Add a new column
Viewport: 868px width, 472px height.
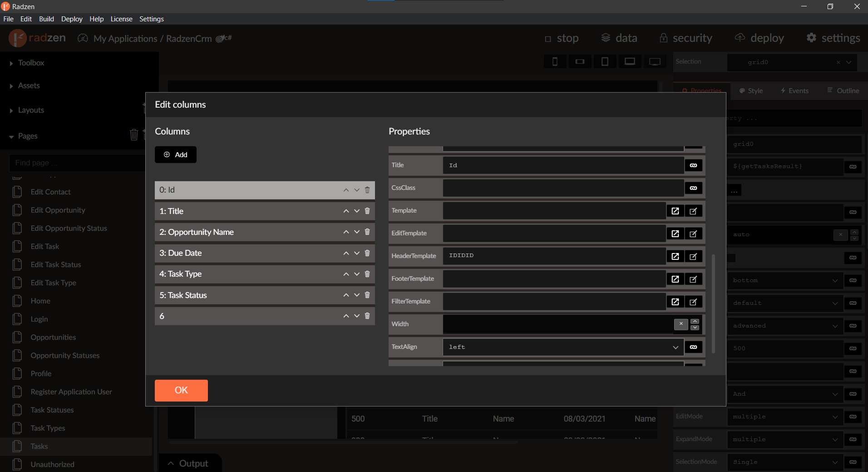click(176, 154)
